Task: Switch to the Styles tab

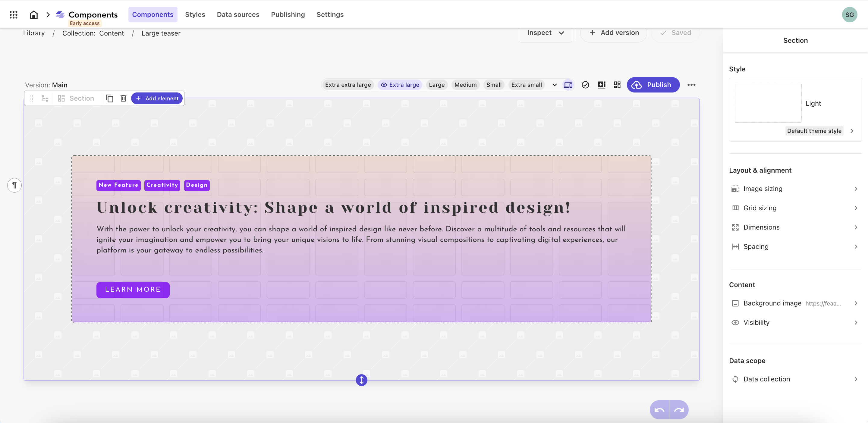Action: point(195,14)
